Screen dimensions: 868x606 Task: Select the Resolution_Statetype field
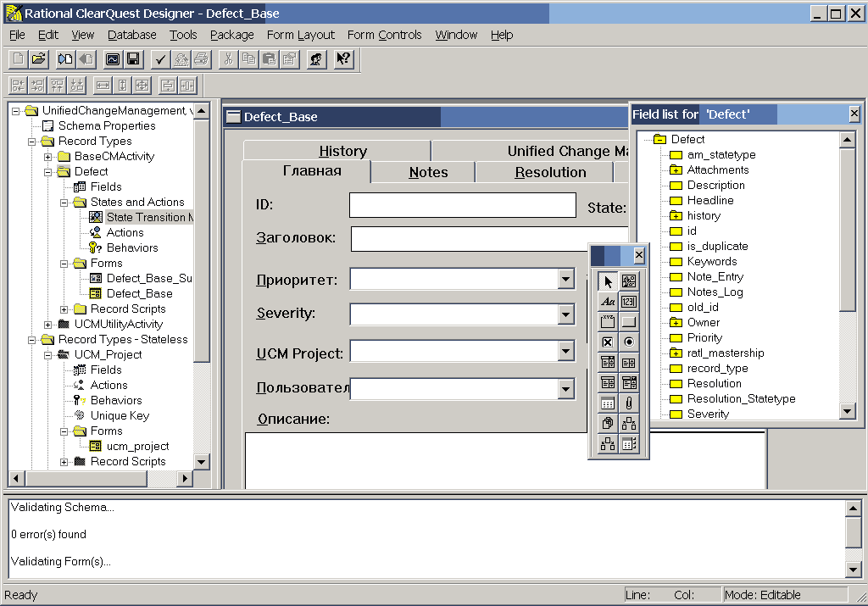pos(741,398)
